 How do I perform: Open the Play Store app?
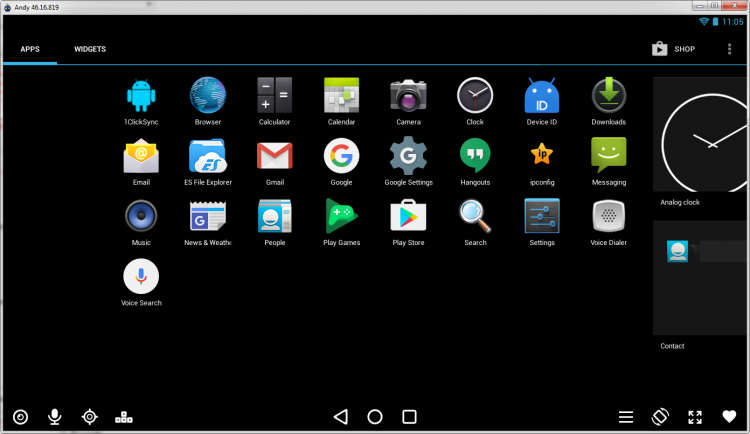click(408, 222)
